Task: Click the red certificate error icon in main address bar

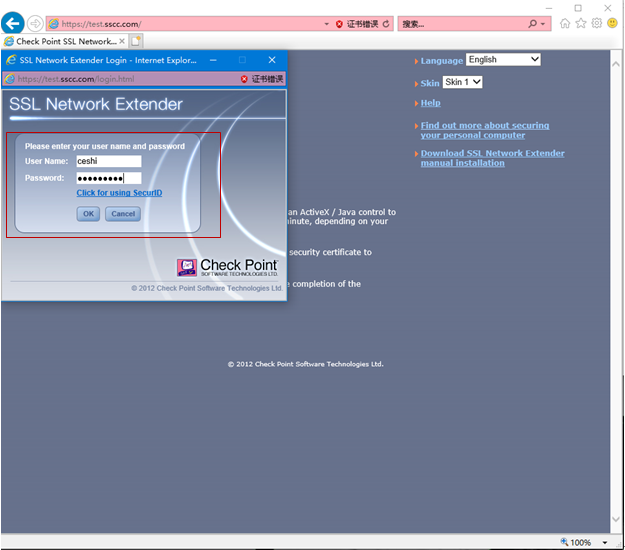Action: [x=339, y=24]
